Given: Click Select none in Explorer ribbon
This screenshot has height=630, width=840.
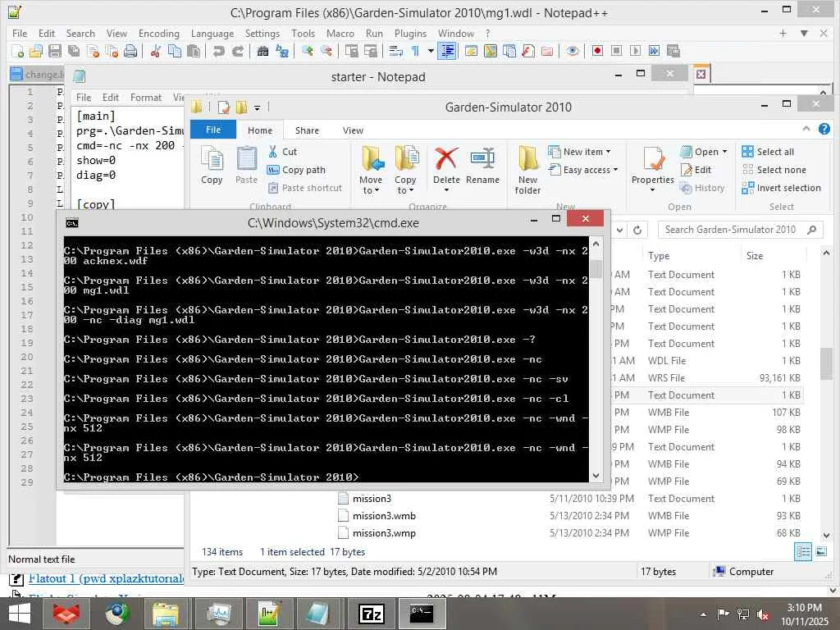Looking at the screenshot, I should click(774, 170).
